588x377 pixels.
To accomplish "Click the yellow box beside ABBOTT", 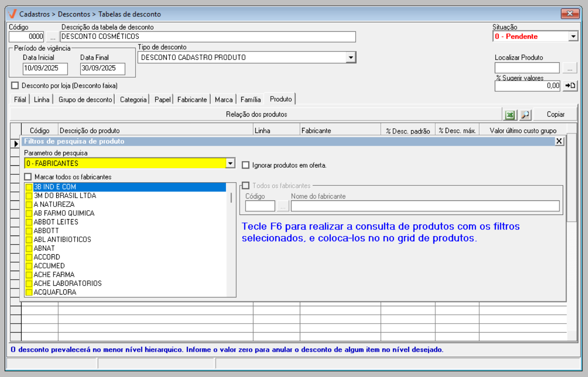I will click(x=29, y=231).
